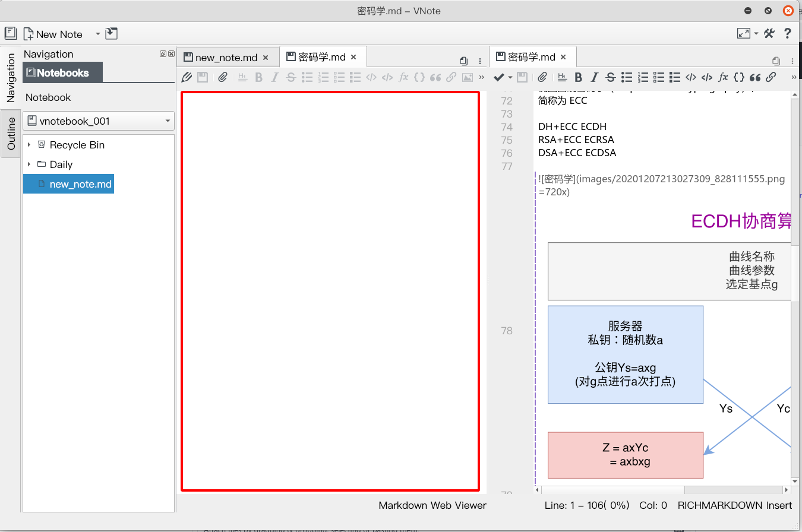Open the New Note dropdown arrow
The width and height of the screenshot is (802, 532).
point(97,34)
